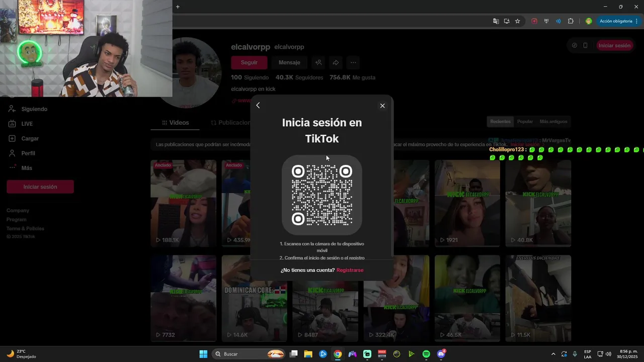644x362 pixels.
Task: Open the Dominican Core video, 14.6K views
Action: [x=255, y=298]
